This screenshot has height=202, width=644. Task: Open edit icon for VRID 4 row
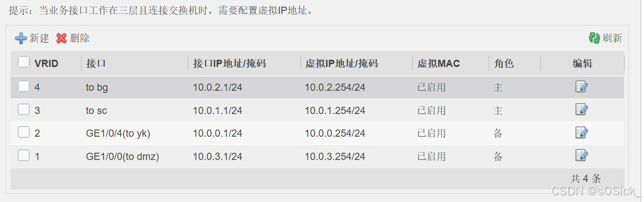pyautogui.click(x=582, y=87)
